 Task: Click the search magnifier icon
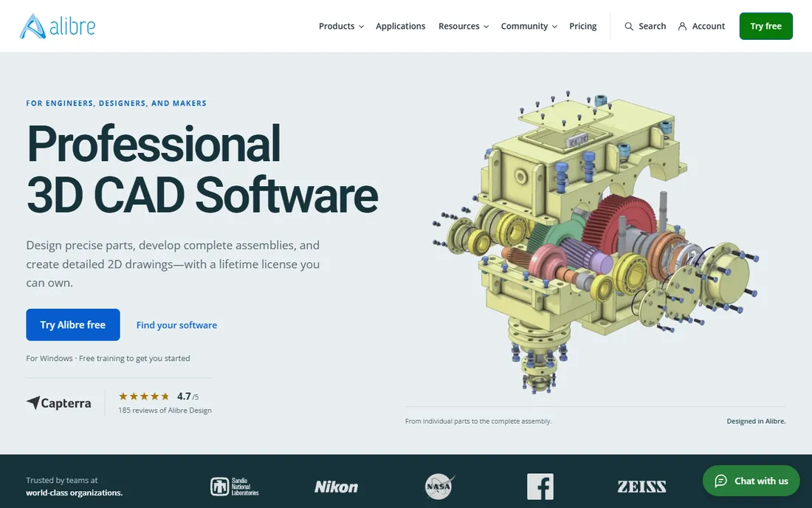point(629,27)
